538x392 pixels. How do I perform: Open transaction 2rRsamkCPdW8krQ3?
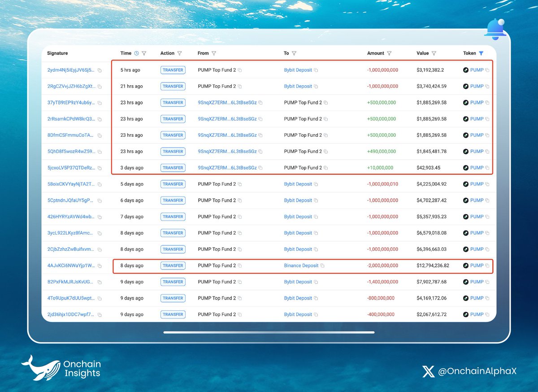71,119
